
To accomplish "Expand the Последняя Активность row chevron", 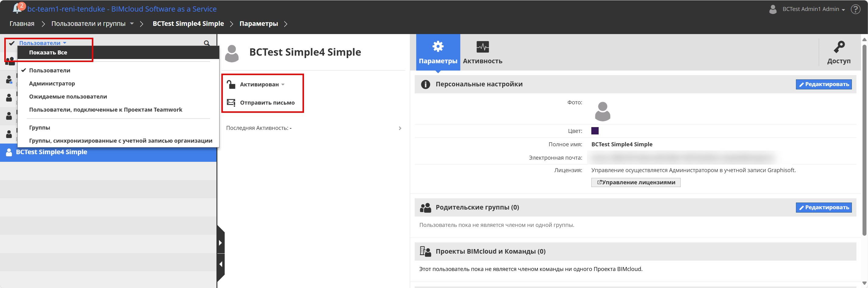I will (400, 128).
